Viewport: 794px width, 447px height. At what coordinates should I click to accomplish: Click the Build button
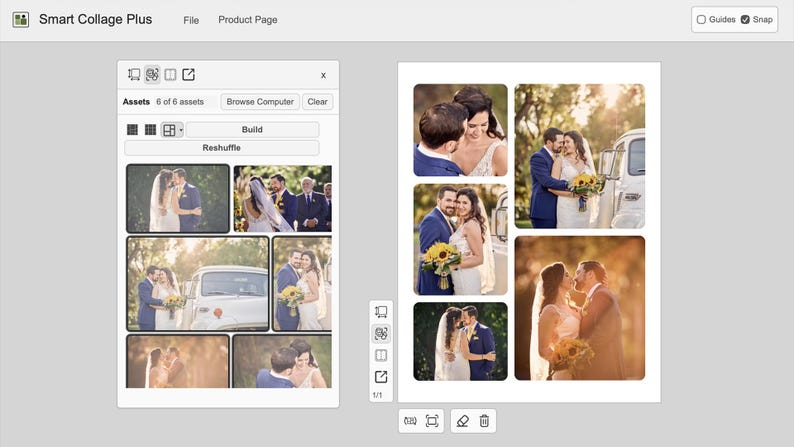pyautogui.click(x=252, y=130)
